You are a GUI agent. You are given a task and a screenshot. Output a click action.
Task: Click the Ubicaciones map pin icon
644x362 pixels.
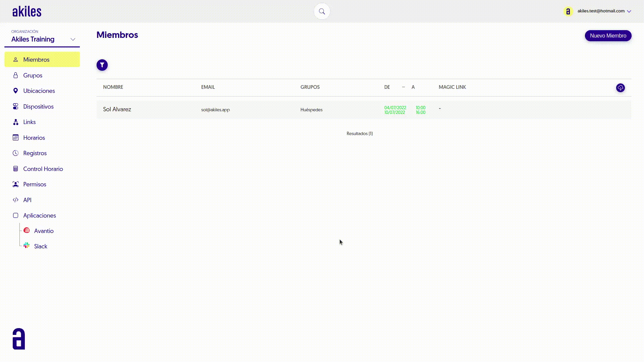click(15, 90)
